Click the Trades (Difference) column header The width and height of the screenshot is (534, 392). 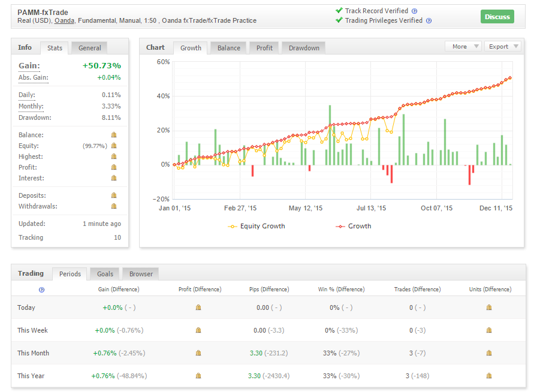418,289
